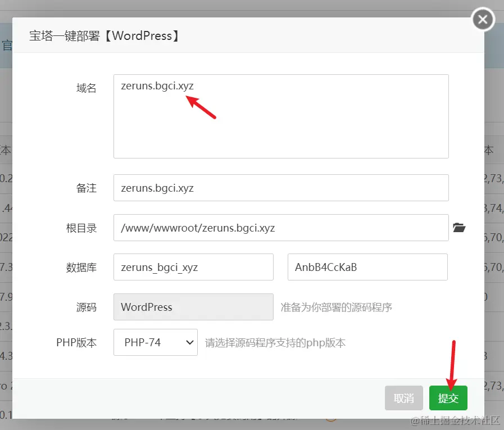Image resolution: width=504 pixels, height=430 pixels.
Task: Click the 域名 label
Action: pos(86,88)
